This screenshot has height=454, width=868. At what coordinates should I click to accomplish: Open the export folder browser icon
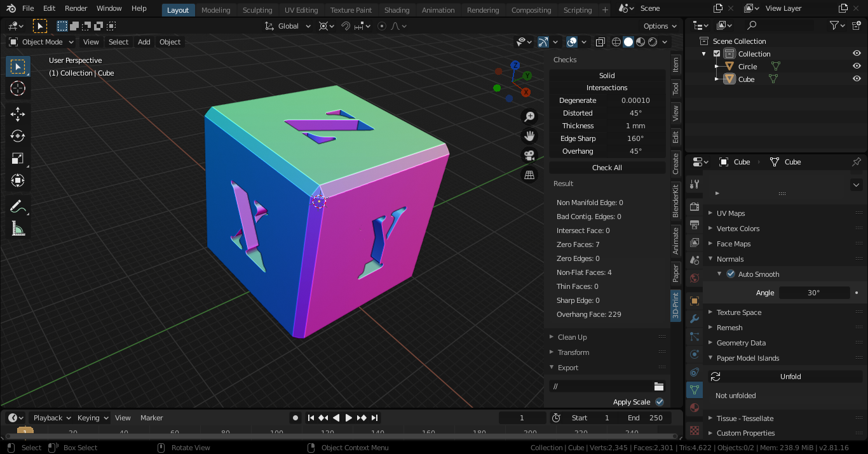(x=659, y=386)
